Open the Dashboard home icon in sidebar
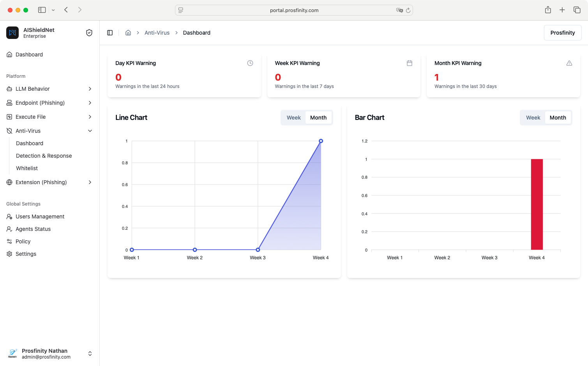Image resolution: width=588 pixels, height=366 pixels. (x=9, y=55)
